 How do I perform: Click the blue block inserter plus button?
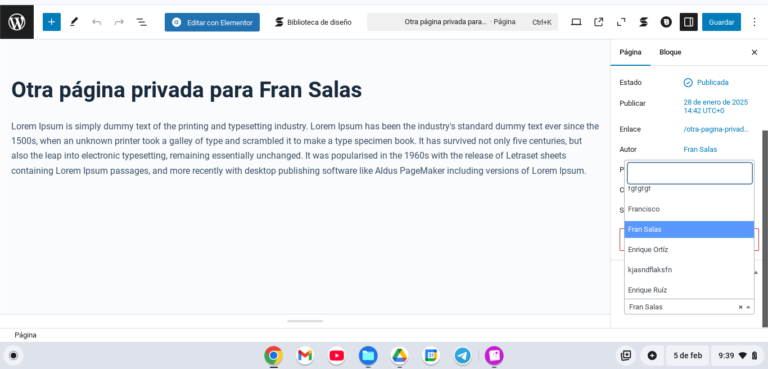tap(51, 22)
